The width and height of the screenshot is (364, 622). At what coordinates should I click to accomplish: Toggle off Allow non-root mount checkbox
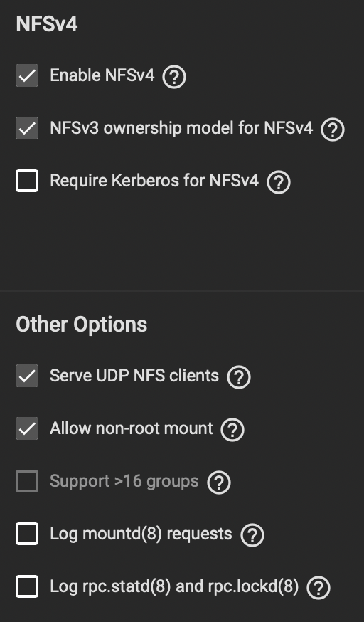[x=27, y=428]
